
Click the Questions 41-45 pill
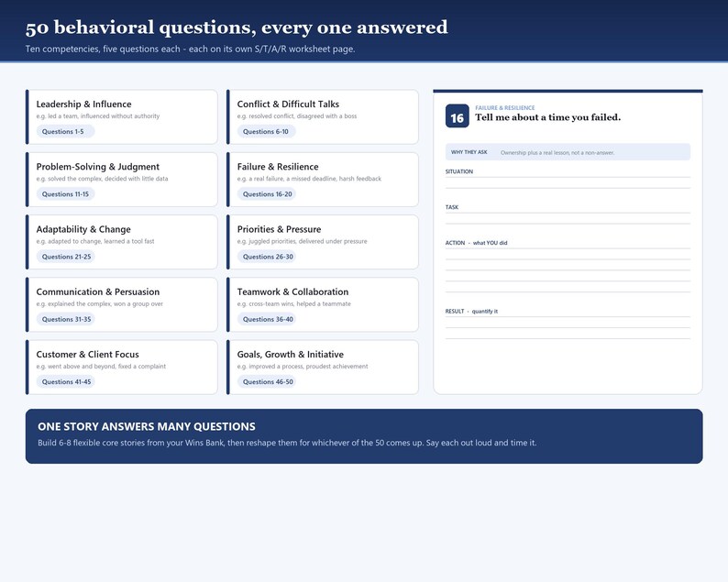coord(66,382)
